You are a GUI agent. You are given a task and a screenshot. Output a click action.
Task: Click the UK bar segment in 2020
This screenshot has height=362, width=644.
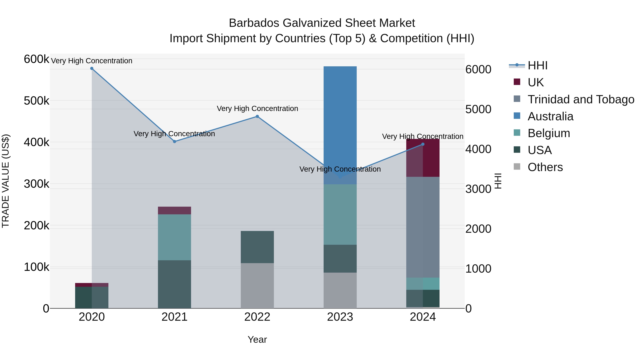tap(92, 285)
